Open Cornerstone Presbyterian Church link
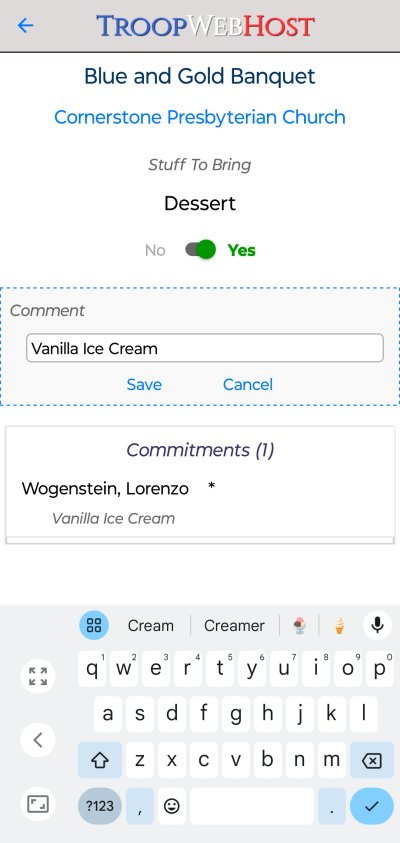 200,117
